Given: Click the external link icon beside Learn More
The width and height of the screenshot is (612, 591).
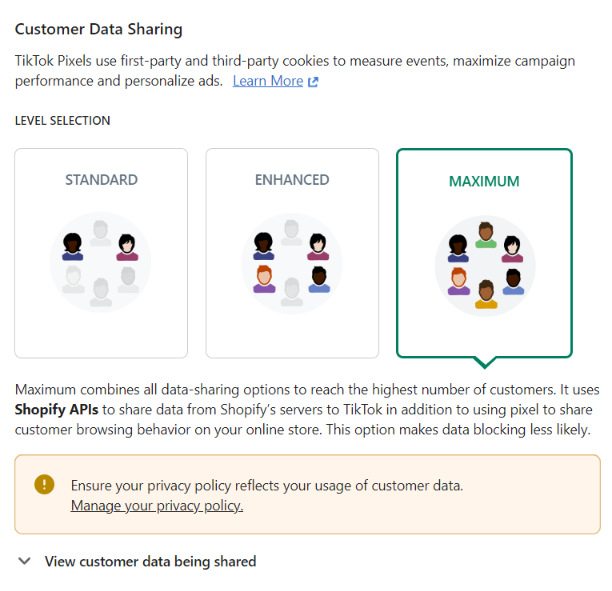Looking at the screenshot, I should [313, 82].
